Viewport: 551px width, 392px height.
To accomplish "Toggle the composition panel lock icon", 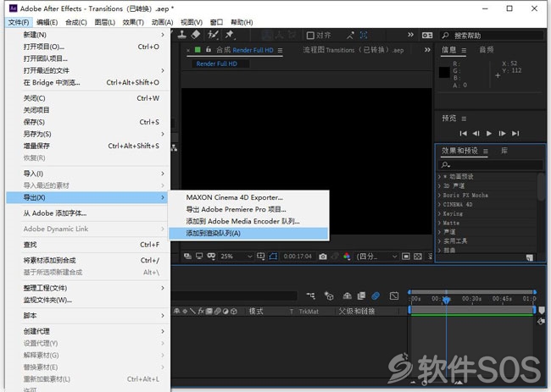I will coord(209,49).
